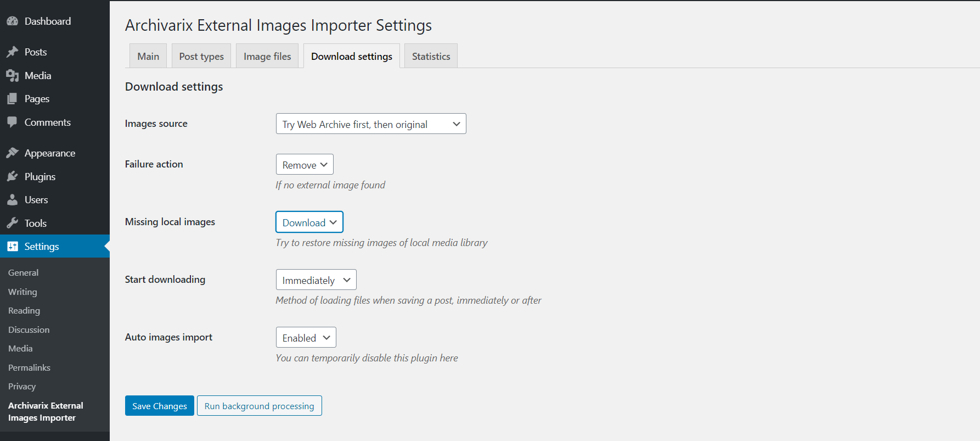Image resolution: width=980 pixels, height=441 pixels.
Task: Go to Media settings submenu link
Action: click(x=20, y=349)
